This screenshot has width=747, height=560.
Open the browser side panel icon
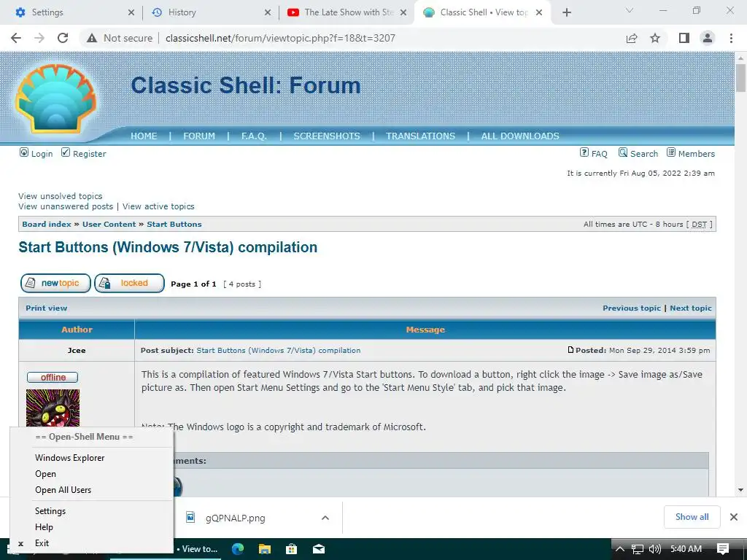[x=684, y=38]
